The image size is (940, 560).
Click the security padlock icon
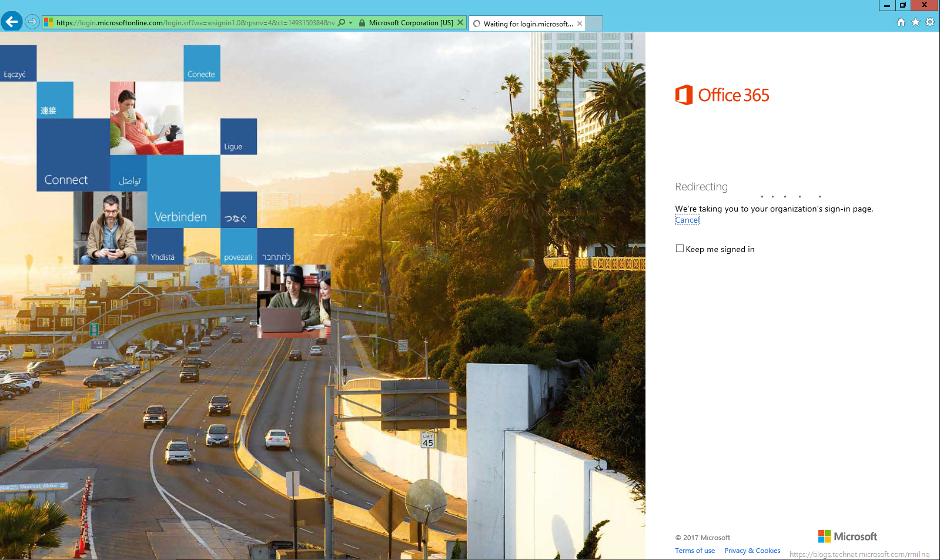362,23
